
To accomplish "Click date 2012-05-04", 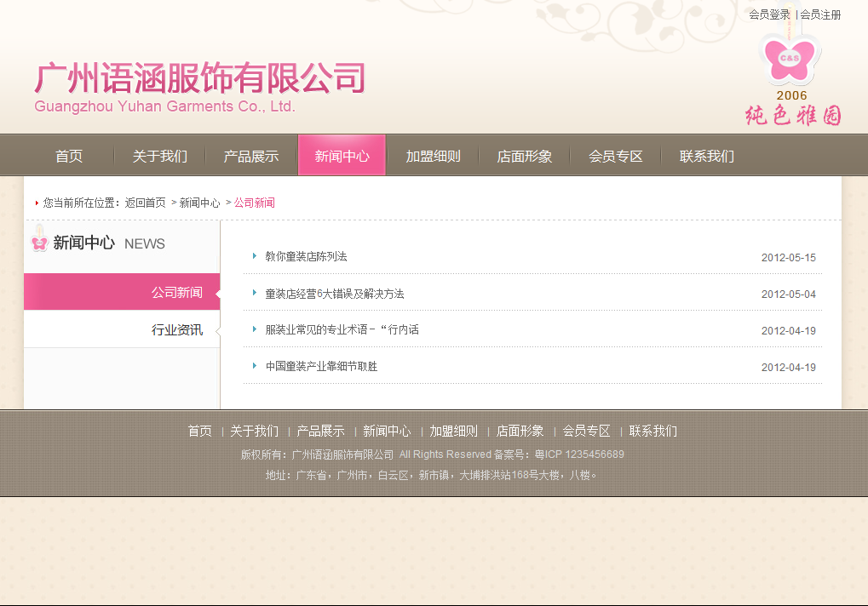I will pyautogui.click(x=788, y=294).
